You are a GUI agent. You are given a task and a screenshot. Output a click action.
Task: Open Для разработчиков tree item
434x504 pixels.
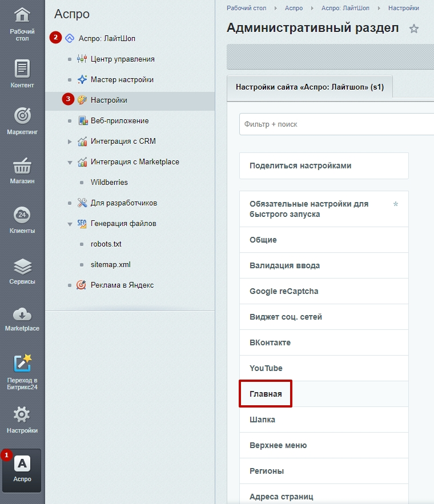(x=124, y=203)
